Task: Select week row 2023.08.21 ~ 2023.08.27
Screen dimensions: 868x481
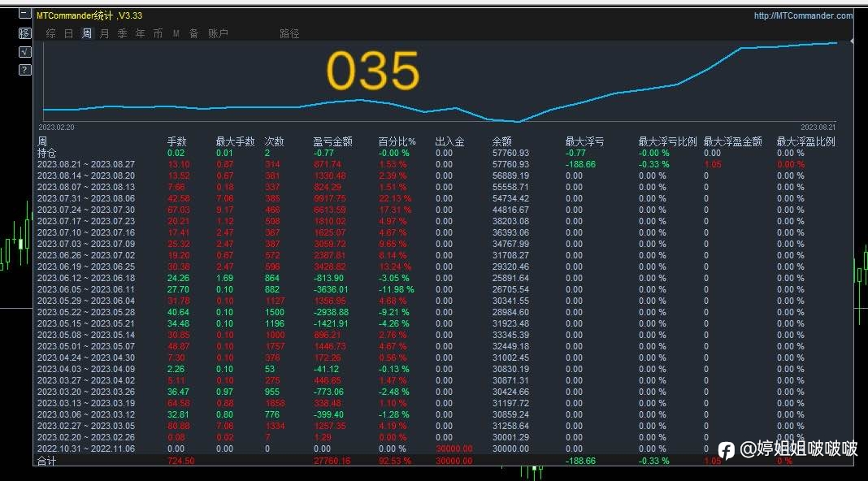Action: (86, 164)
